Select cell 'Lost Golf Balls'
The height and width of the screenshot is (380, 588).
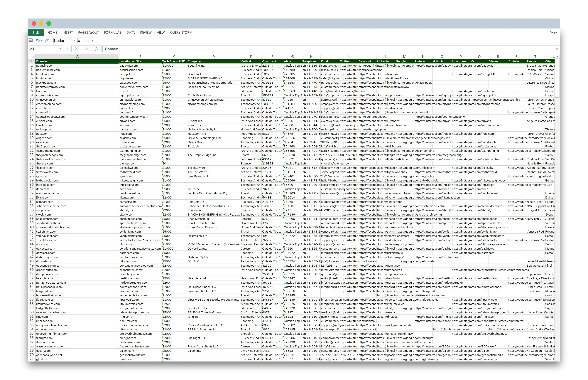click(213, 308)
